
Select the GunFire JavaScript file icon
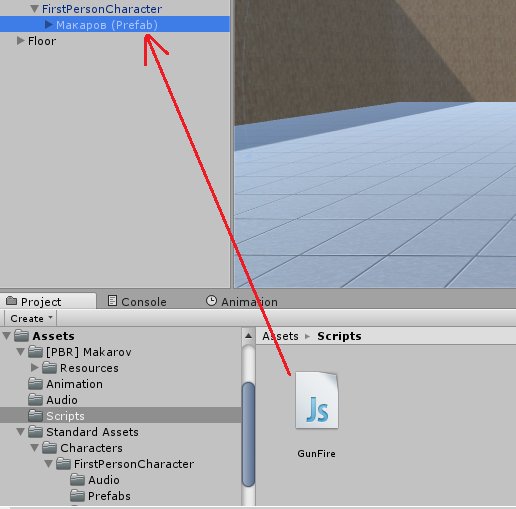coord(317,400)
